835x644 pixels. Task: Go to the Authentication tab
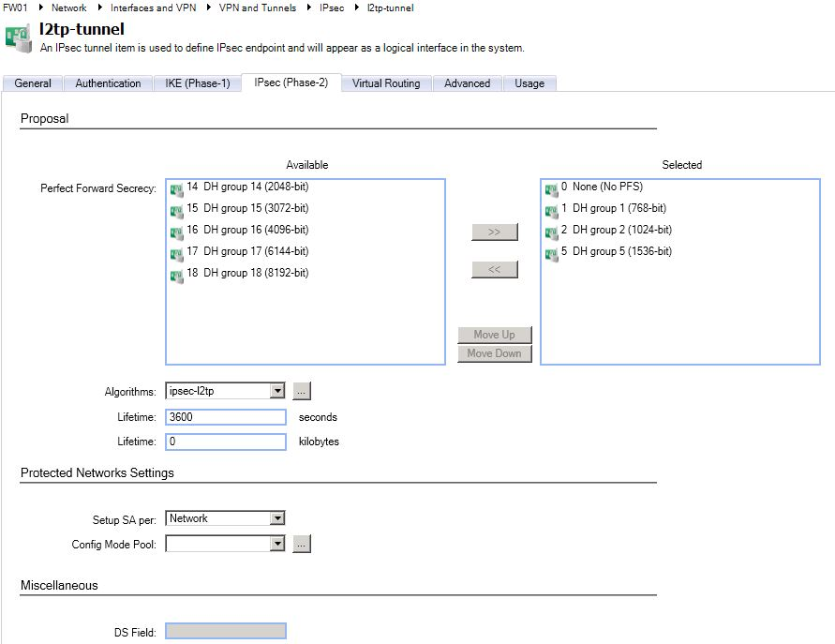108,83
